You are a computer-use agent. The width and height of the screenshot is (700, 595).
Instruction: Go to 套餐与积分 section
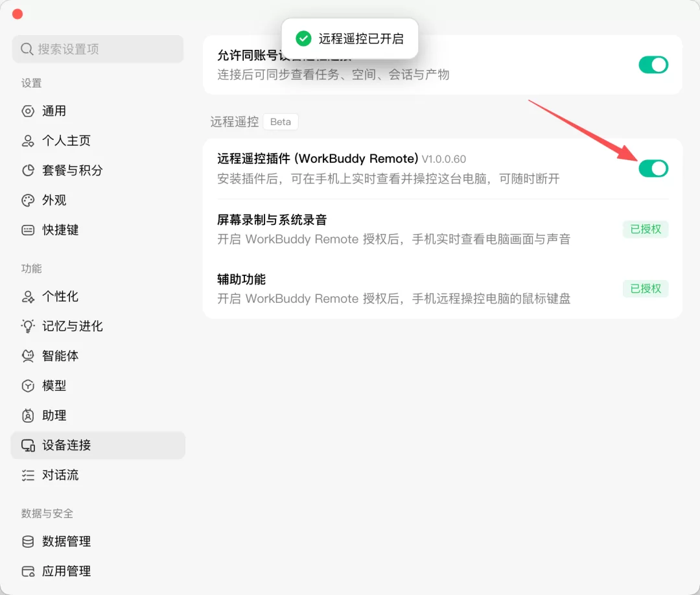[98, 170]
